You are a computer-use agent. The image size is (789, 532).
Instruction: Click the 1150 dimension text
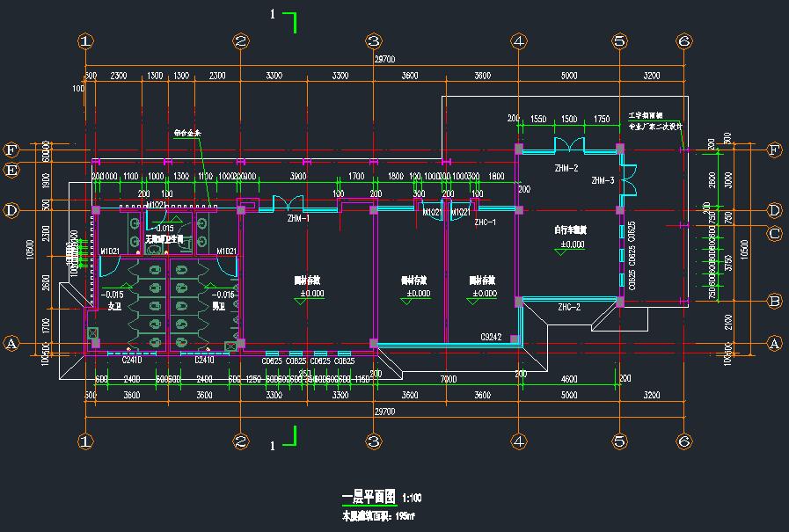pyautogui.click(x=362, y=379)
